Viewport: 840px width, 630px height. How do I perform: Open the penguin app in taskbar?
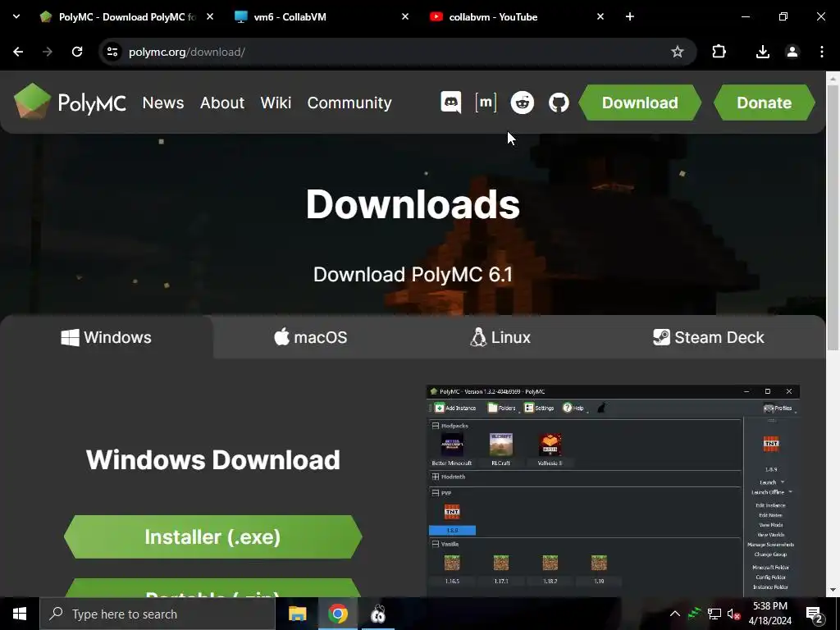[378, 614]
